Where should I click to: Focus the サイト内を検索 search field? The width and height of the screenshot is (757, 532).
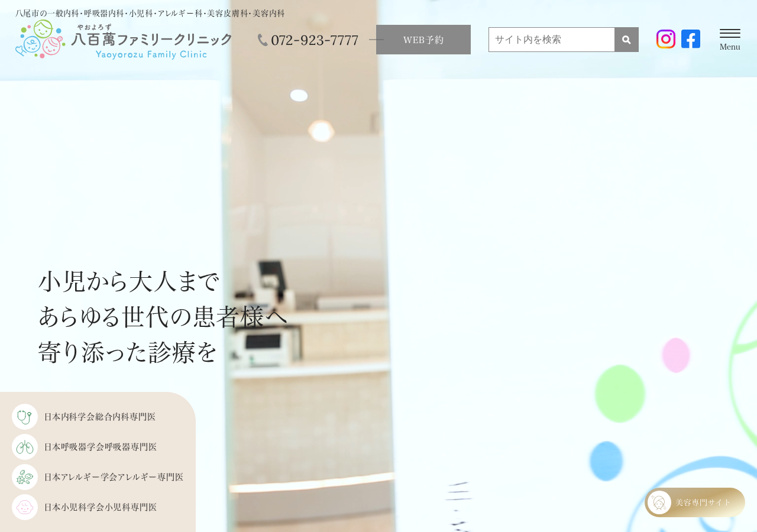point(552,40)
